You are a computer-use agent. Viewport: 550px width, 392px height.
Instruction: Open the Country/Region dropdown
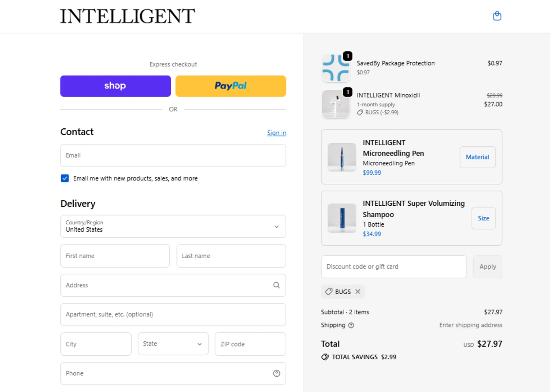point(173,226)
